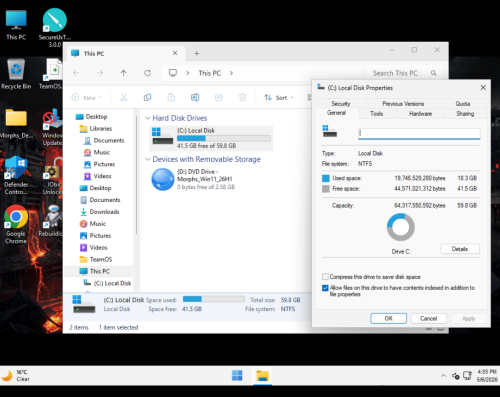Click the Paste clipboard icon in Explorer toolbar

171,97
